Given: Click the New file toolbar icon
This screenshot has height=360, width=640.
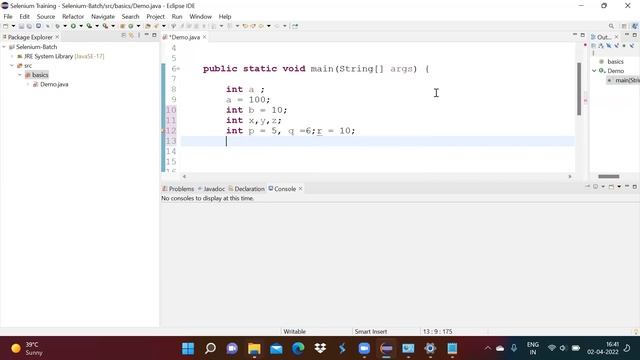Looking at the screenshot, I should (x=6, y=26).
